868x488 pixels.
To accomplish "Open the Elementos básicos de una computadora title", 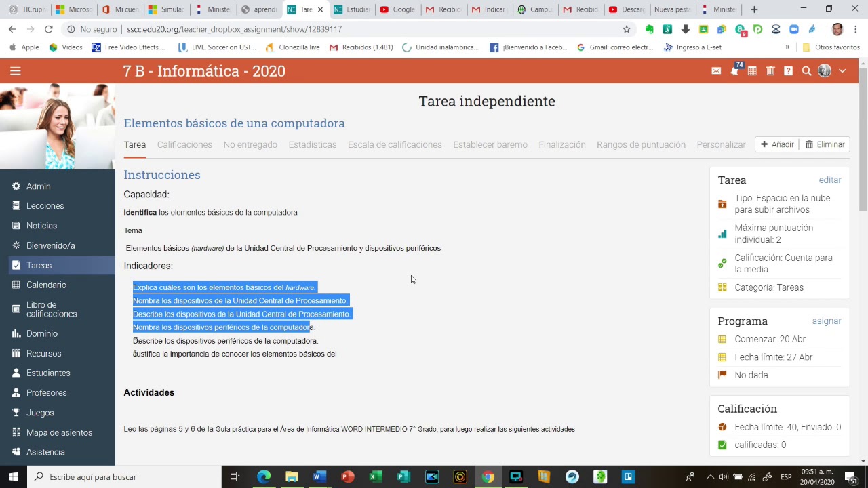I will point(234,123).
